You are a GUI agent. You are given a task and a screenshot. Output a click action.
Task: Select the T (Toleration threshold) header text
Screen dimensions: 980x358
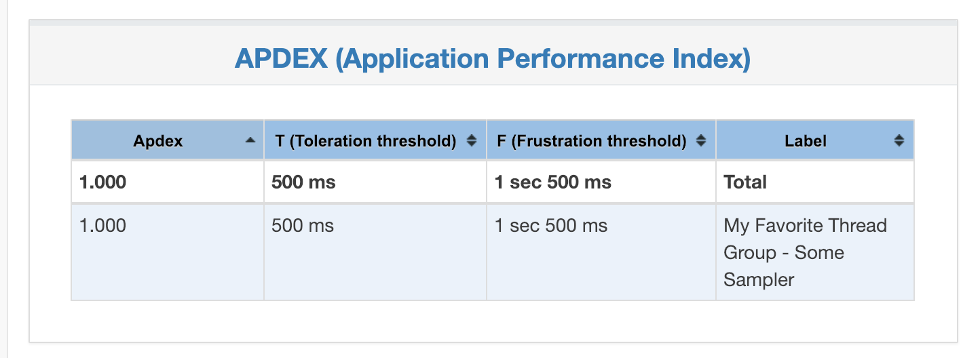365,141
